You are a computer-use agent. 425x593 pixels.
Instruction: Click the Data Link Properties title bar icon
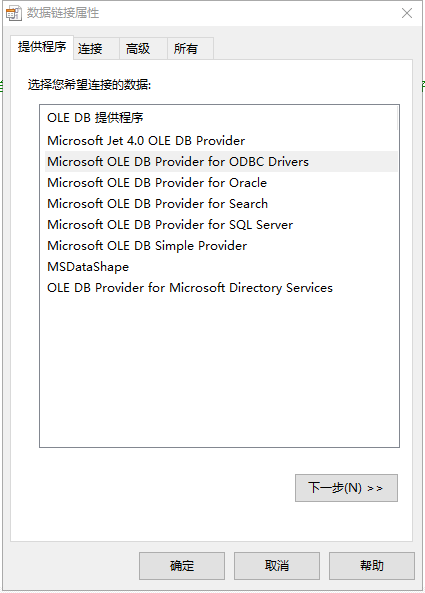(x=14, y=13)
